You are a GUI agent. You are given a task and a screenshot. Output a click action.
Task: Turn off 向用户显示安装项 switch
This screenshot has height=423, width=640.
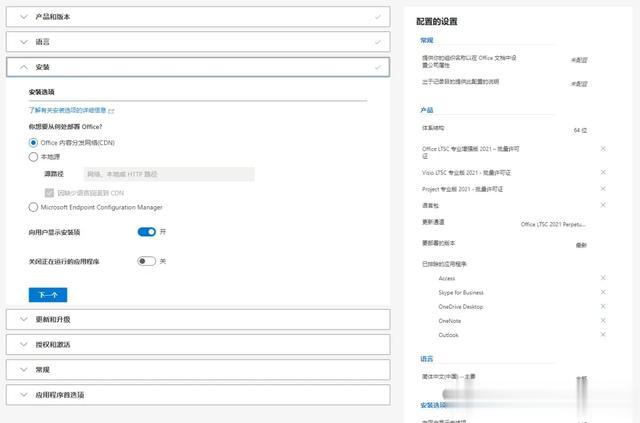tap(147, 232)
